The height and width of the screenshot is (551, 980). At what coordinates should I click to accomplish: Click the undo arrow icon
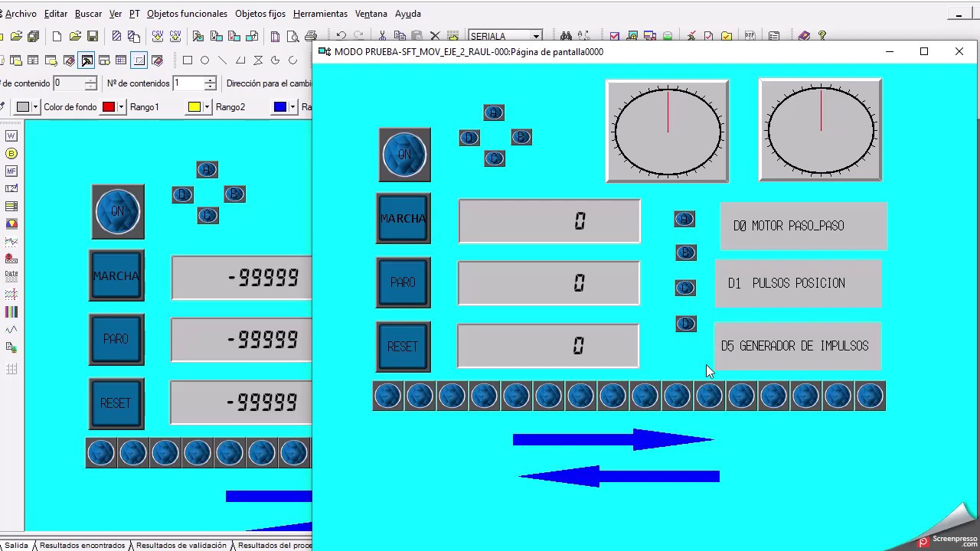[x=341, y=36]
